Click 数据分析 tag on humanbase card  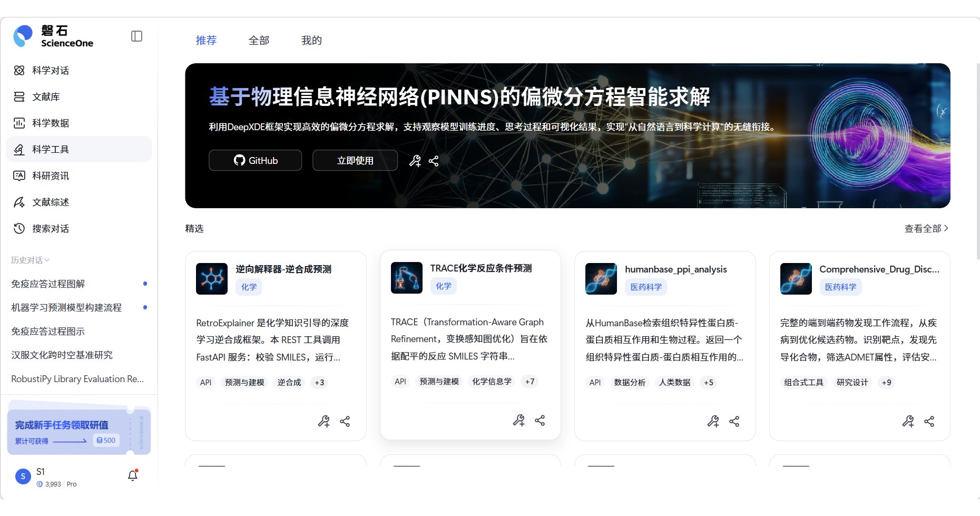[630, 382]
